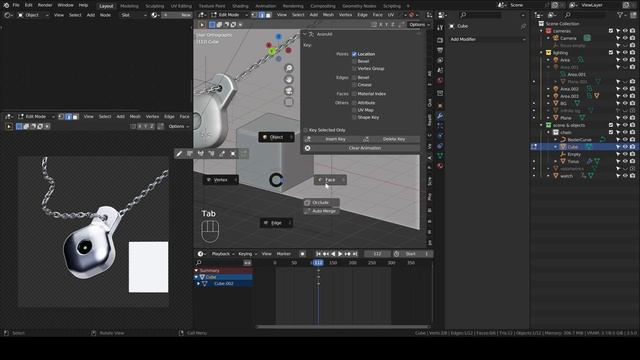Enable the UV Map checkbox
Image resolution: width=640 pixels, height=360 pixels.
(354, 110)
